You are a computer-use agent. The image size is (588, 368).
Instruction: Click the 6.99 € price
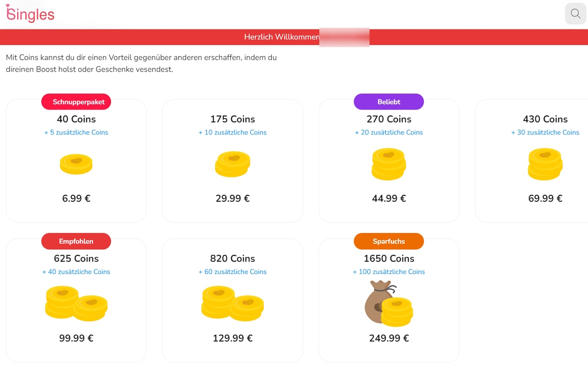pyautogui.click(x=76, y=198)
